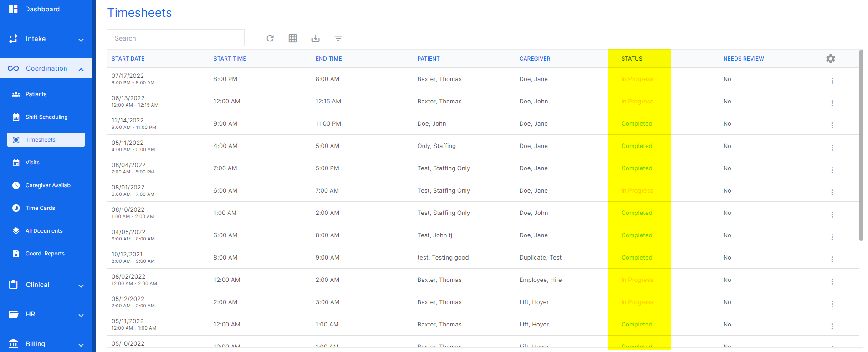Click the Coord. Reports file icon

pos(16,254)
